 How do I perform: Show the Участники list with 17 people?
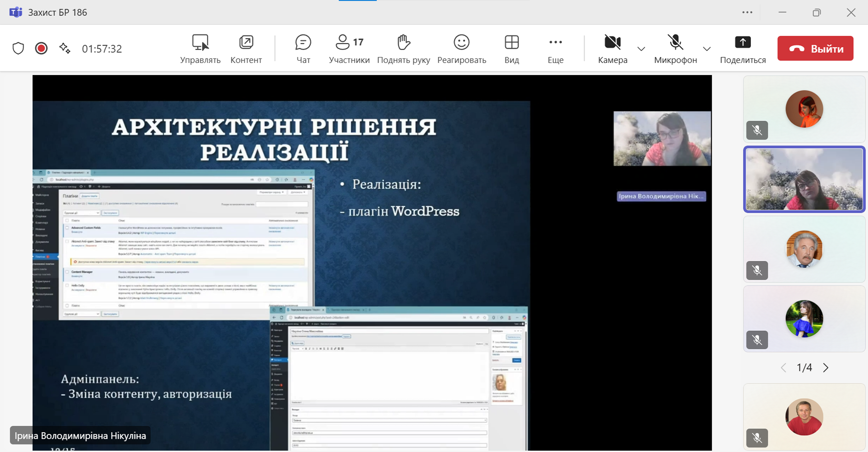[349, 49]
